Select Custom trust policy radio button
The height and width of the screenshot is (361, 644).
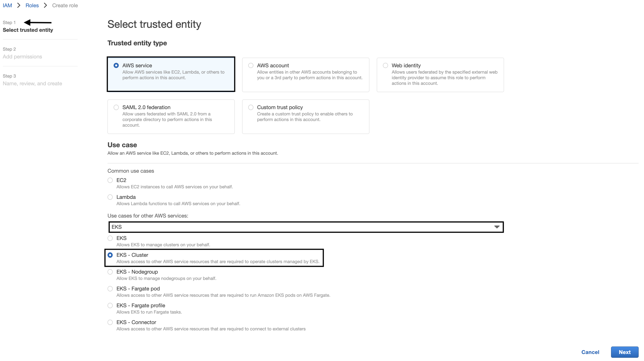[251, 107]
